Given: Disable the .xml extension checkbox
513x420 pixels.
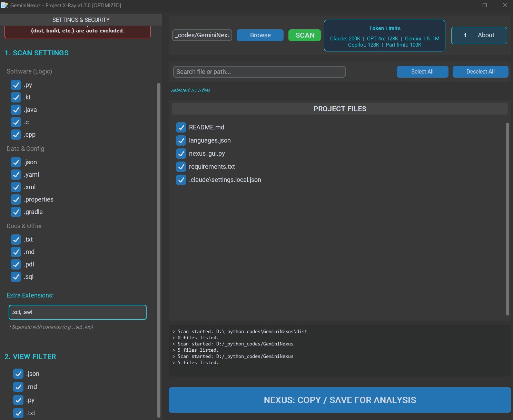Looking at the screenshot, I should tap(16, 187).
